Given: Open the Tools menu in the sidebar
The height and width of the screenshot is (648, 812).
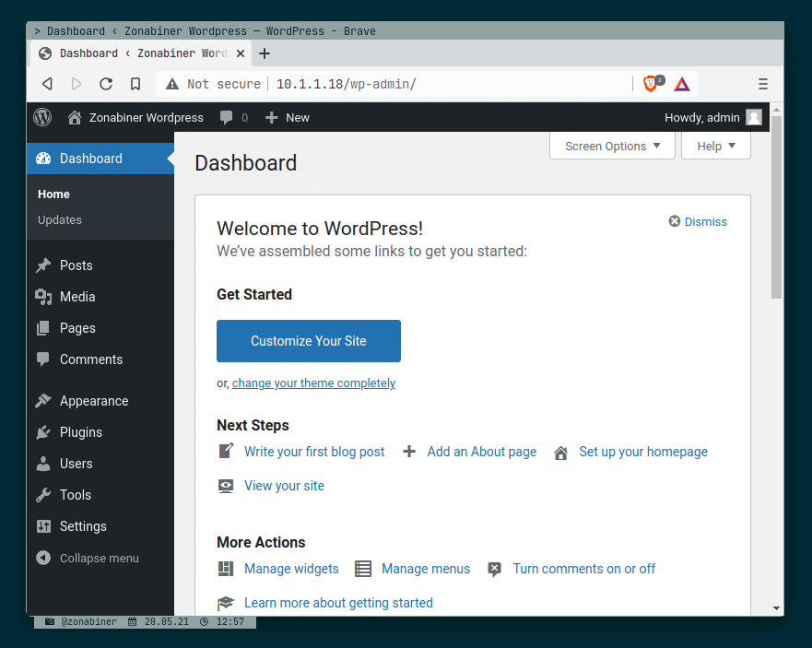Looking at the screenshot, I should coord(76,495).
